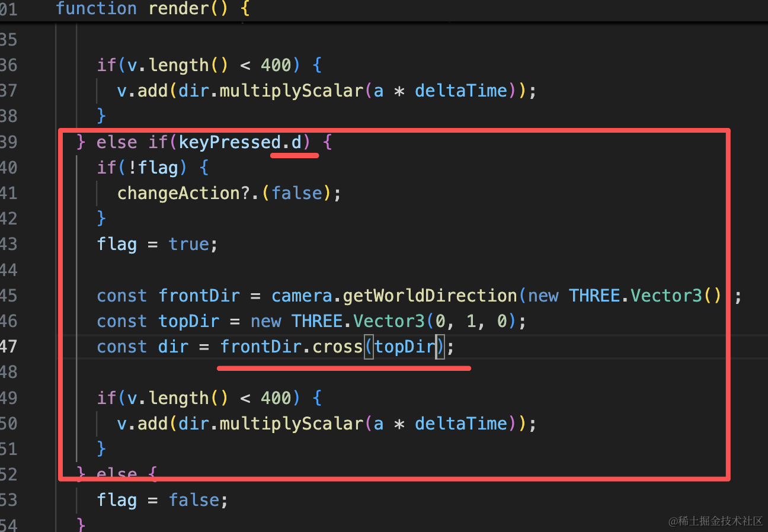The image size is (768, 532).
Task: Click line number 47 in gutter
Action: (x=8, y=346)
